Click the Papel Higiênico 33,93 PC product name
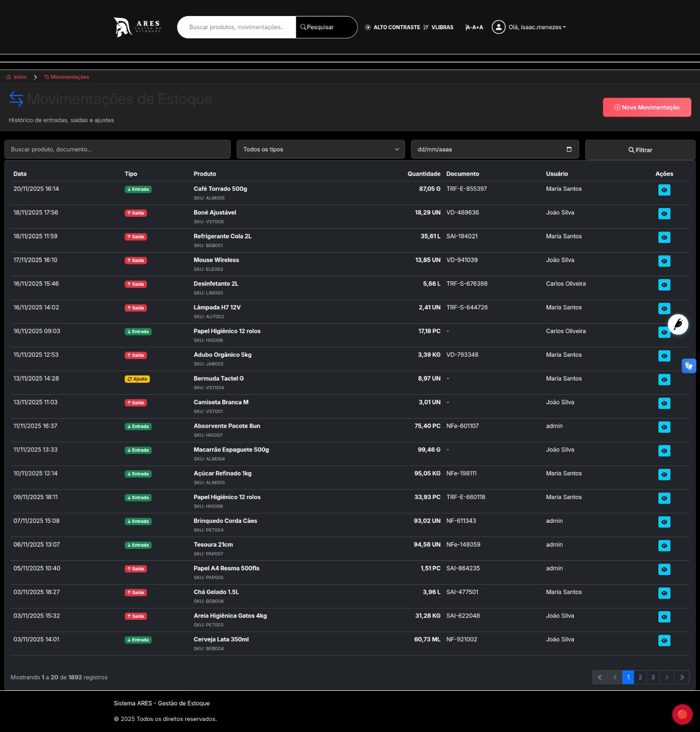Screen dimensions: 700x732 pyautogui.click(x=227, y=497)
